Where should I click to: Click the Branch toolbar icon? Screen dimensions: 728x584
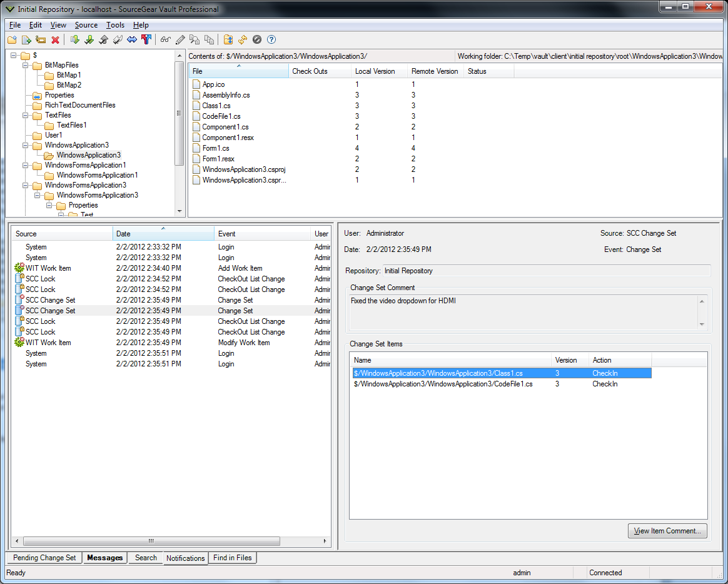point(146,40)
